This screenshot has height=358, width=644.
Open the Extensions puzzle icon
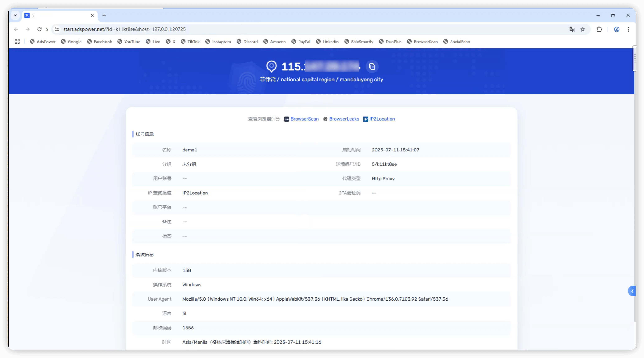pyautogui.click(x=599, y=29)
